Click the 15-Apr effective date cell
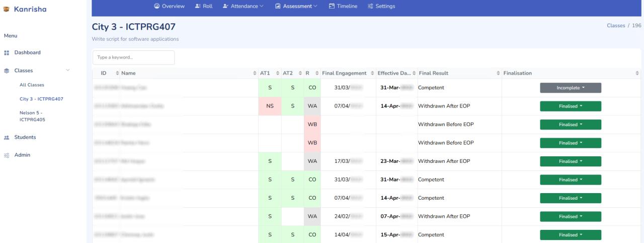This screenshot has height=243, width=644. click(396, 235)
